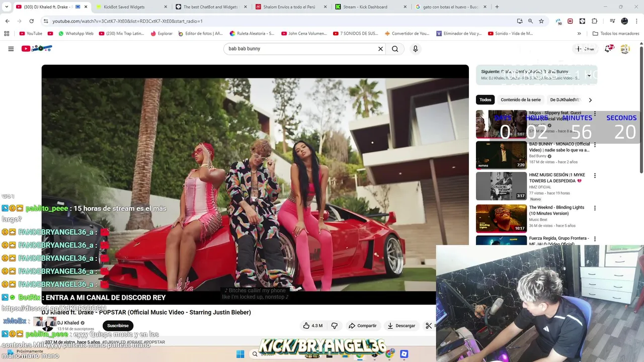Open the Windows Start menu
644x362 pixels.
coord(240,354)
